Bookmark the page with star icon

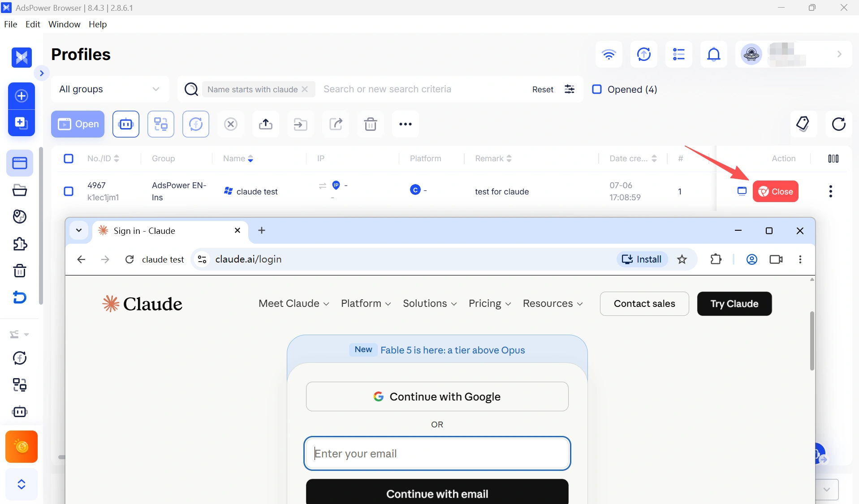(x=682, y=259)
